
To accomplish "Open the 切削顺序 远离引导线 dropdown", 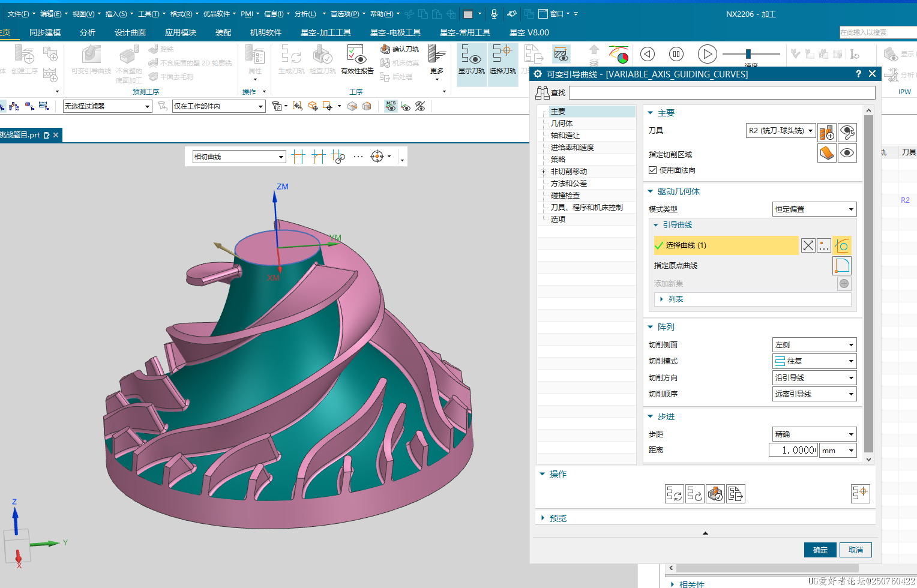I will point(814,394).
